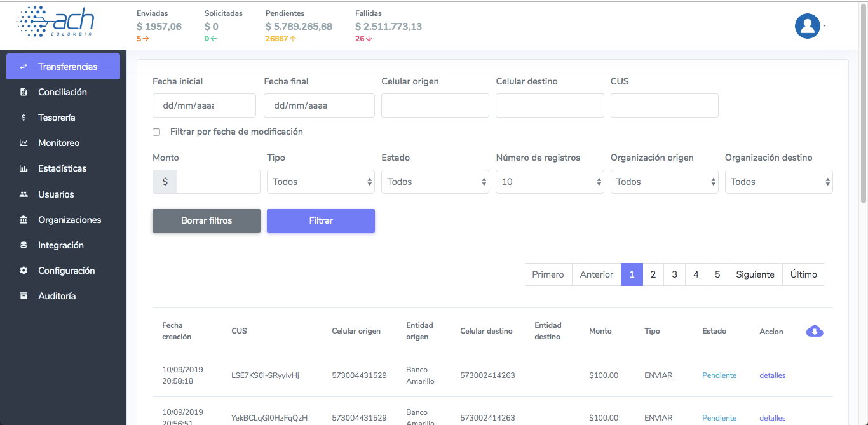Open the Auditoría section
This screenshot has width=868, height=425.
(63, 296)
